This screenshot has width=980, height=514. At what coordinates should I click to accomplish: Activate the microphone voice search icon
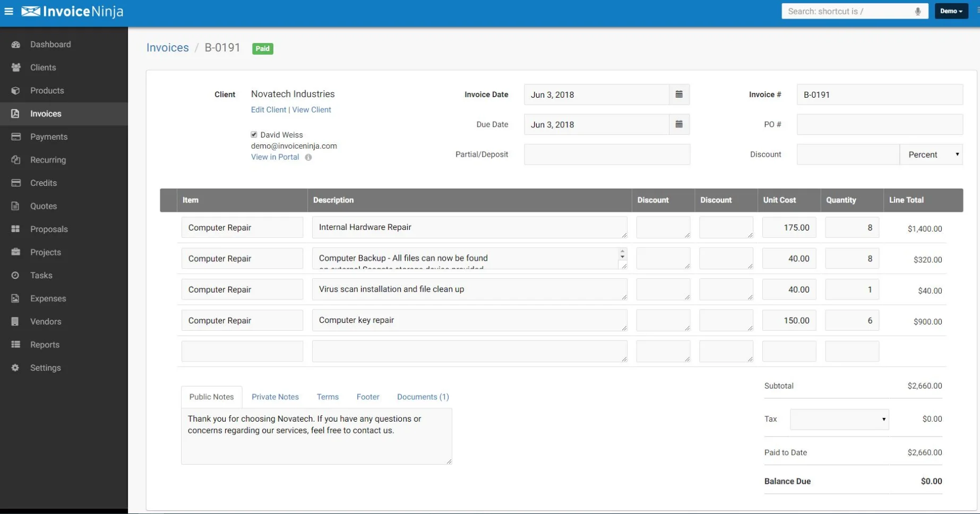coord(917,11)
